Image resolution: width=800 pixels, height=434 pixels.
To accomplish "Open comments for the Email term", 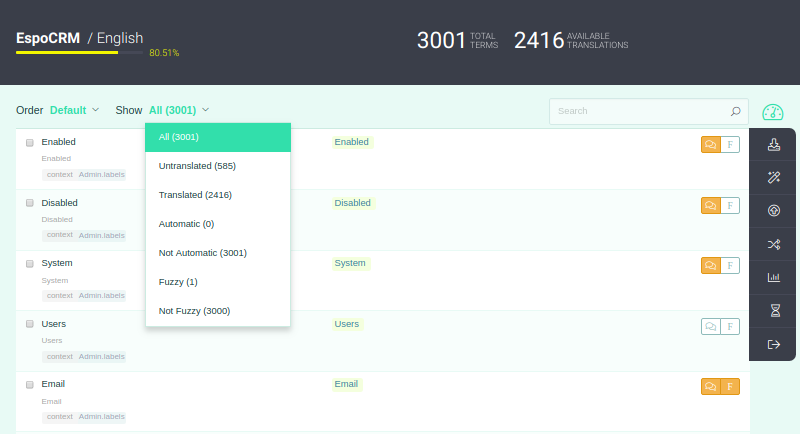I will [711, 387].
